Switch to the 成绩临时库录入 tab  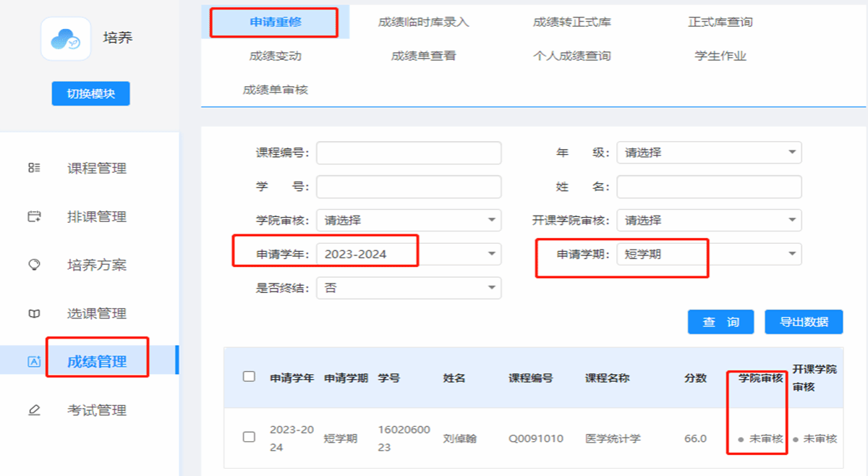[x=423, y=22]
